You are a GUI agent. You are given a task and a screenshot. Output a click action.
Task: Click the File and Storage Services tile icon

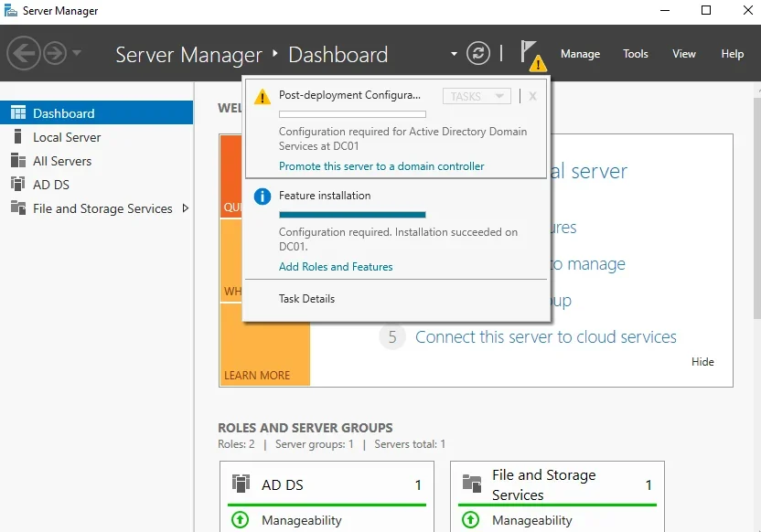(x=472, y=484)
